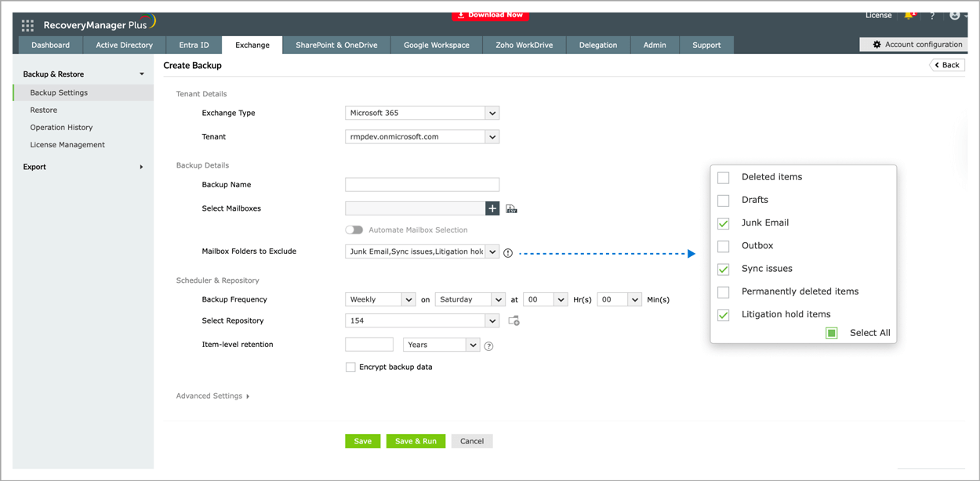Image resolution: width=980 pixels, height=481 pixels.
Task: Switch to the Support tab
Action: (706, 45)
